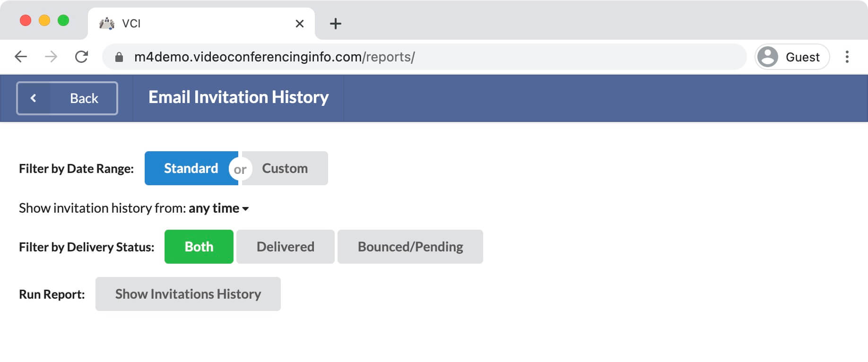Viewport: 868px width, 362px height.
Task: Click the padlock site security icon
Action: tap(119, 57)
